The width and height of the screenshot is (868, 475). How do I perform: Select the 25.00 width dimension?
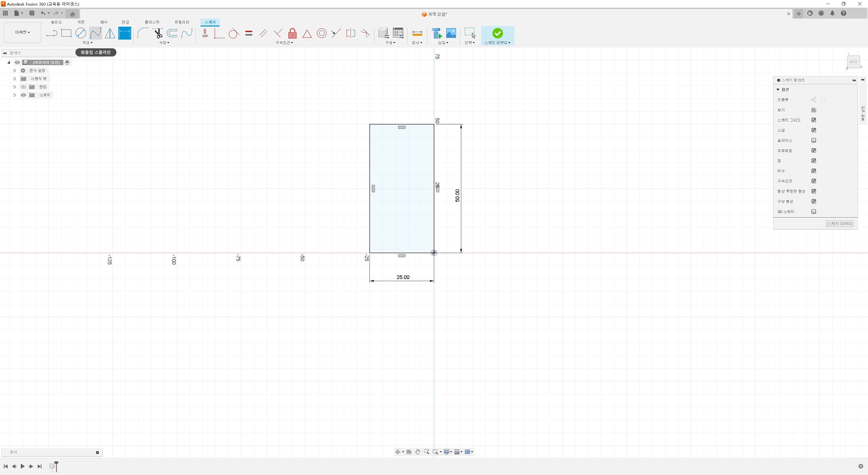403,277
